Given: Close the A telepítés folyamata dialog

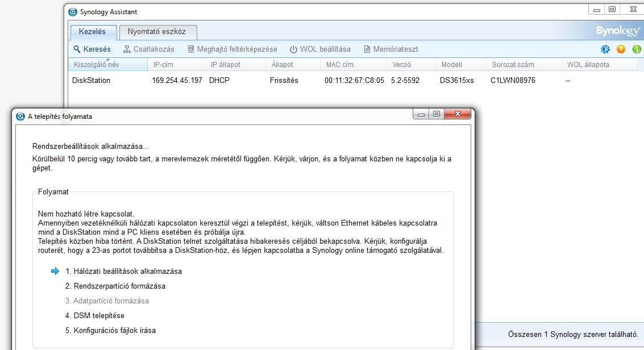Looking at the screenshot, I should click(x=458, y=114).
